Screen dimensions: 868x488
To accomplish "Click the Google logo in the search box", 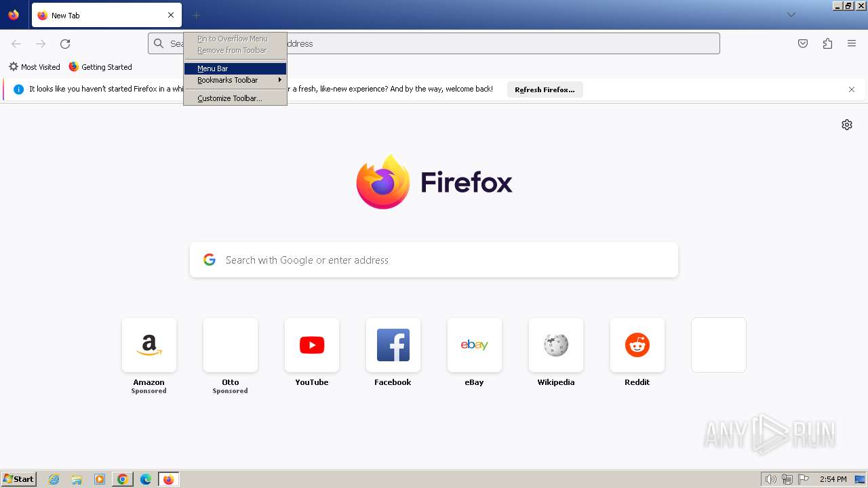I will (210, 260).
